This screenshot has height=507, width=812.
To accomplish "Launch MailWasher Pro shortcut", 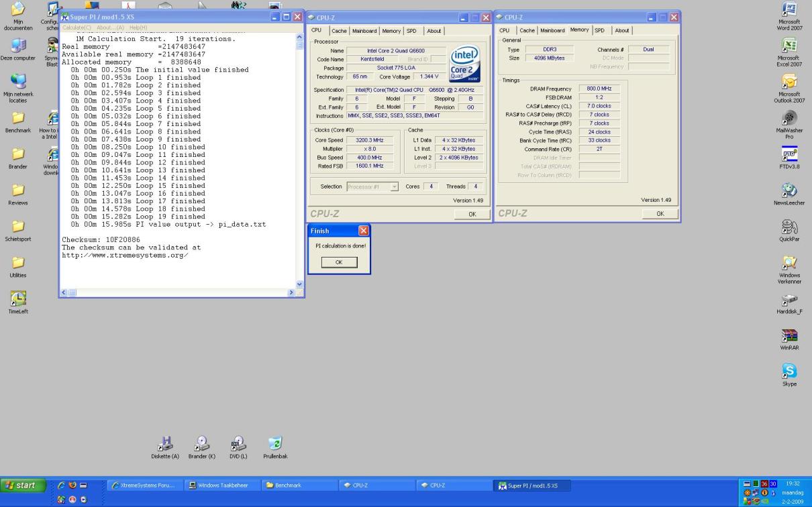I will (x=789, y=125).
